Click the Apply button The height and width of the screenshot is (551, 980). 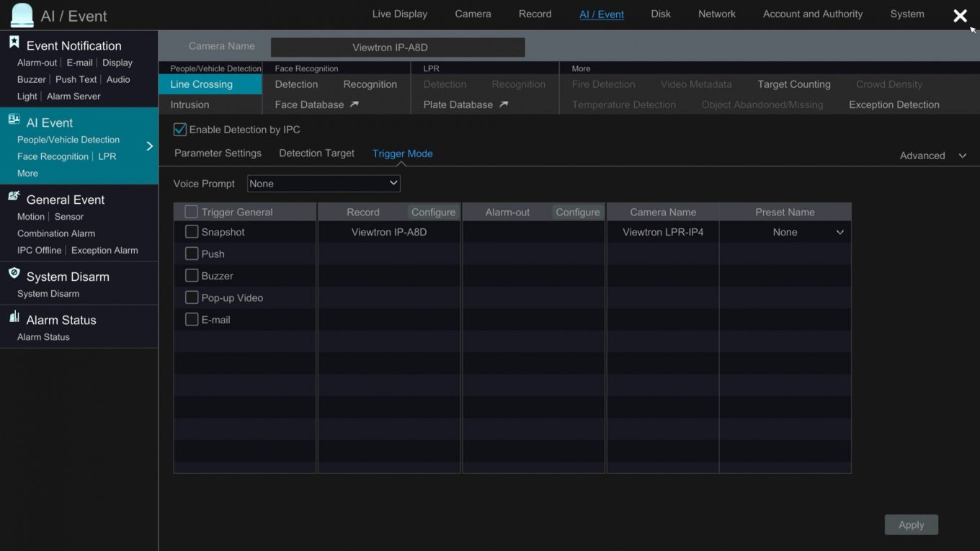pos(911,524)
